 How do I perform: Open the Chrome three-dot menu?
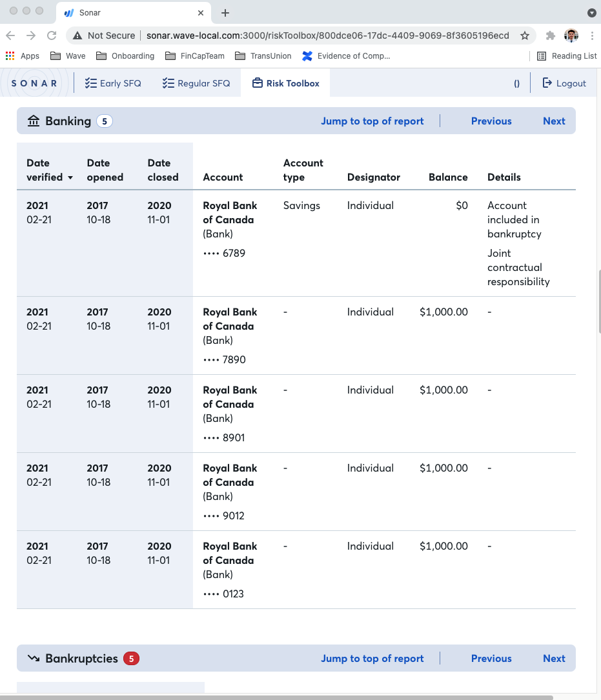point(591,35)
